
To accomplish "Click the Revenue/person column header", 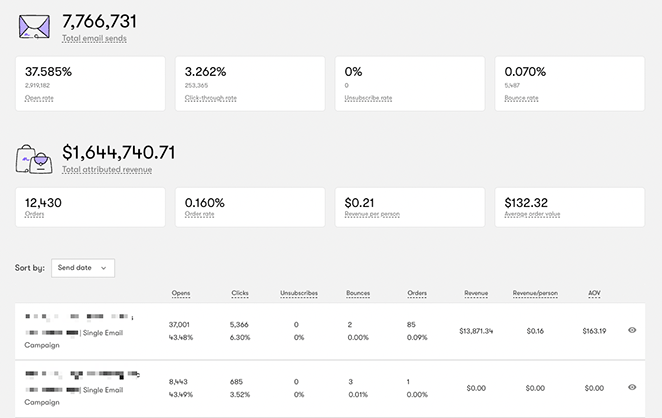I will click(535, 293).
